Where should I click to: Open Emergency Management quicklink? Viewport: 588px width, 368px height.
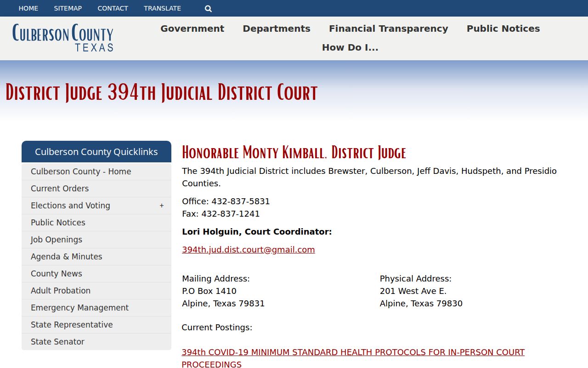(96, 308)
